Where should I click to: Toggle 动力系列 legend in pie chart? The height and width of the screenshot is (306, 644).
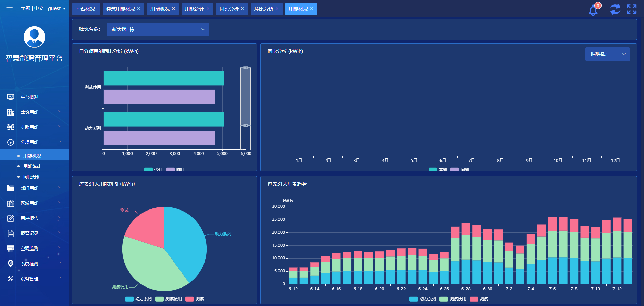(x=139, y=299)
